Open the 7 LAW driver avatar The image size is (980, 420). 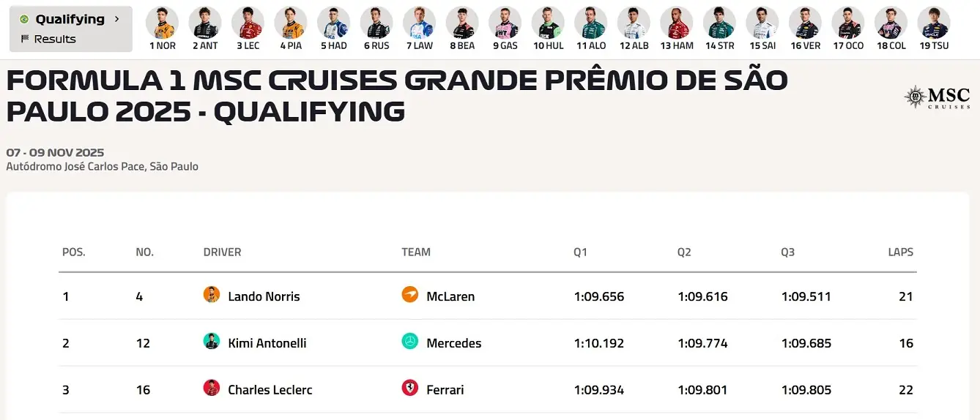click(x=419, y=23)
